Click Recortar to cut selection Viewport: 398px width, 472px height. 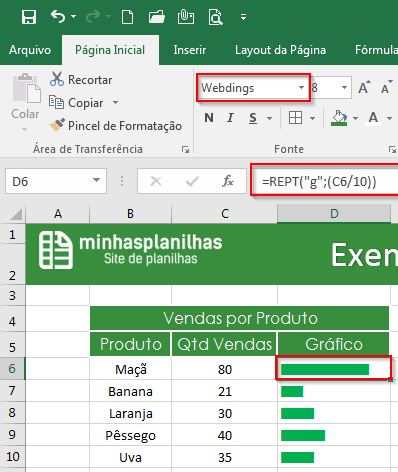81,80
